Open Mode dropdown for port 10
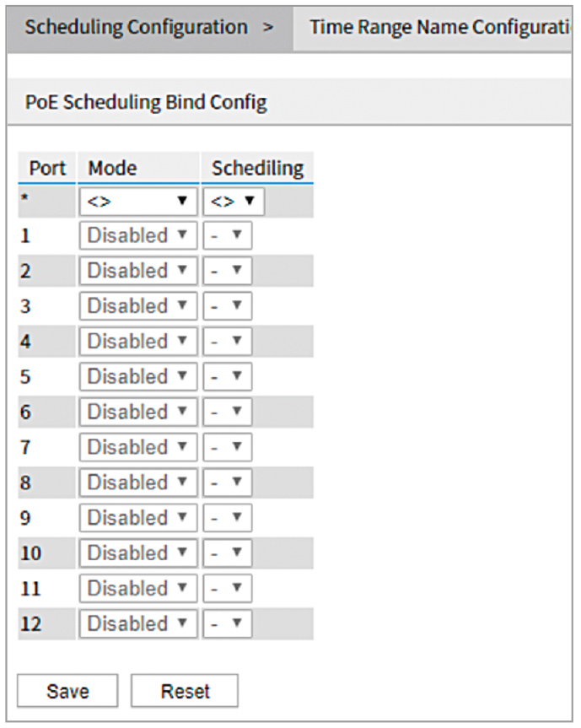Screen dimensions: 581x728 [x=138, y=553]
